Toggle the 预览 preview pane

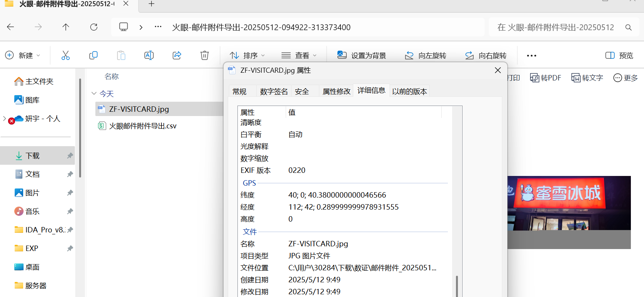619,55
